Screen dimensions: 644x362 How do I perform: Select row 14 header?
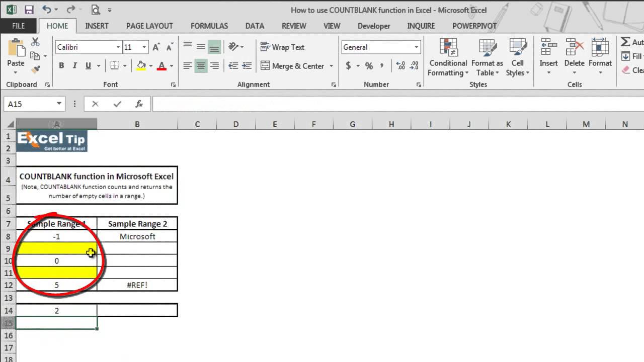[x=8, y=310]
